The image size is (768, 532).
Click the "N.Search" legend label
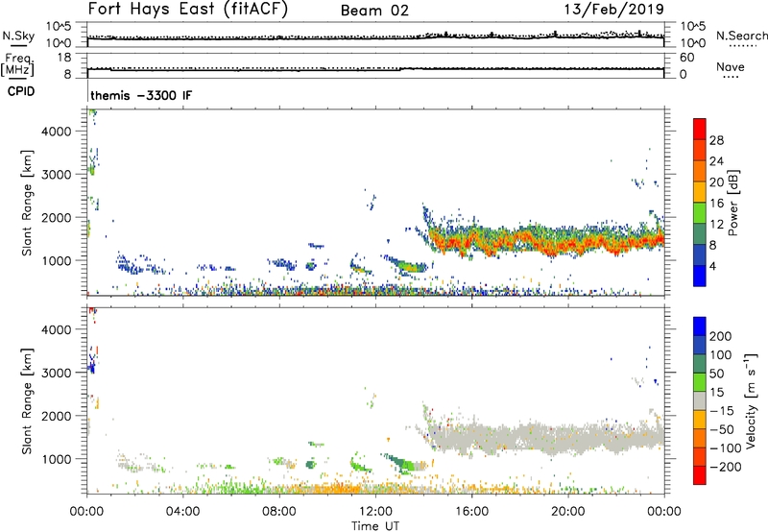741,36
